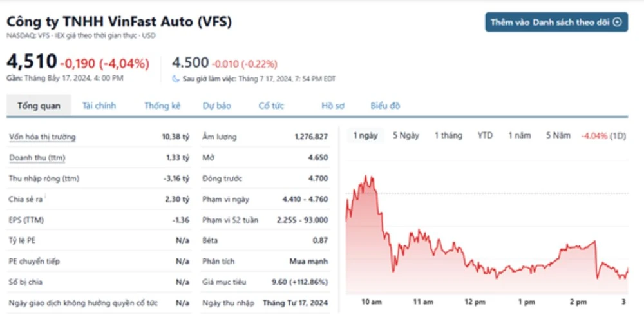Image resolution: width=644 pixels, height=317 pixels.
Task: Select the 1 ngày chart range
Action: point(365,135)
